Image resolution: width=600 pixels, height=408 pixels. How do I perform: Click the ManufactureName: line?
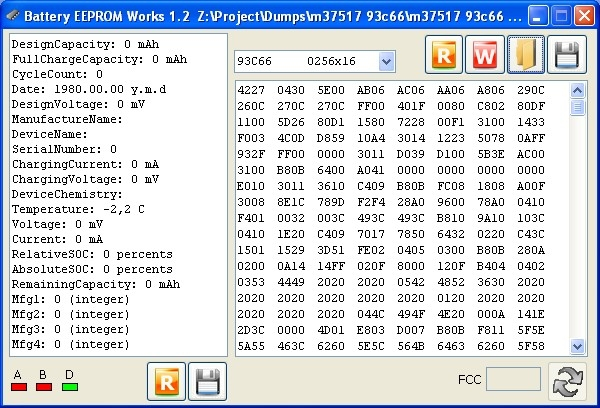click(x=67, y=119)
